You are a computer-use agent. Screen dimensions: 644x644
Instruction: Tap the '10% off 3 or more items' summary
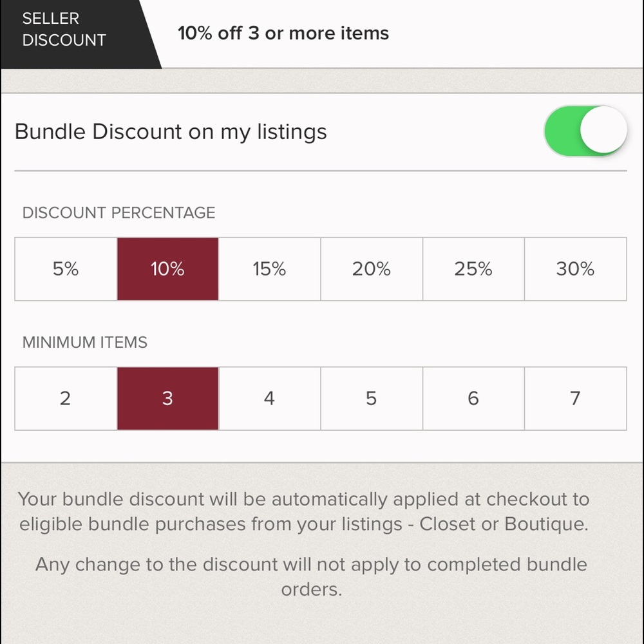coord(283,33)
